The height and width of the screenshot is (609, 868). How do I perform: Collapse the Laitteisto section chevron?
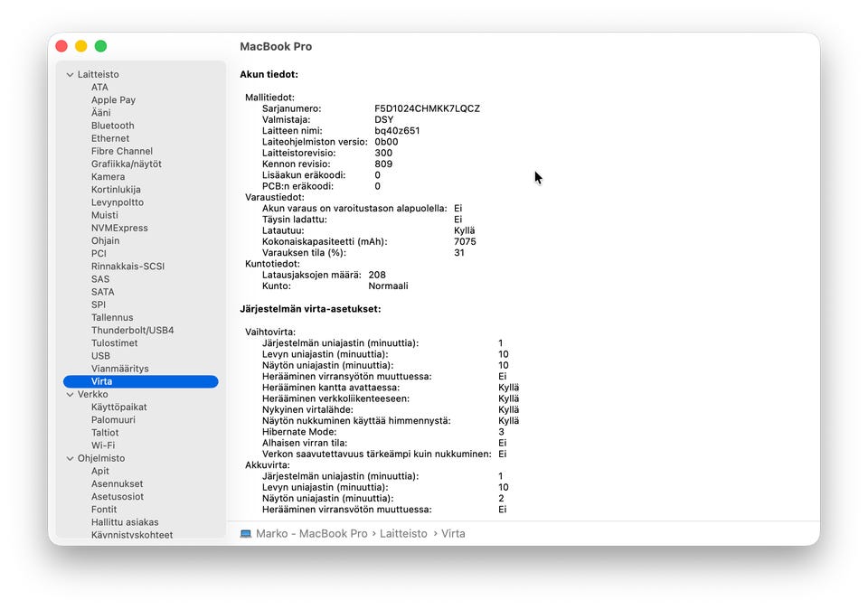click(x=71, y=74)
